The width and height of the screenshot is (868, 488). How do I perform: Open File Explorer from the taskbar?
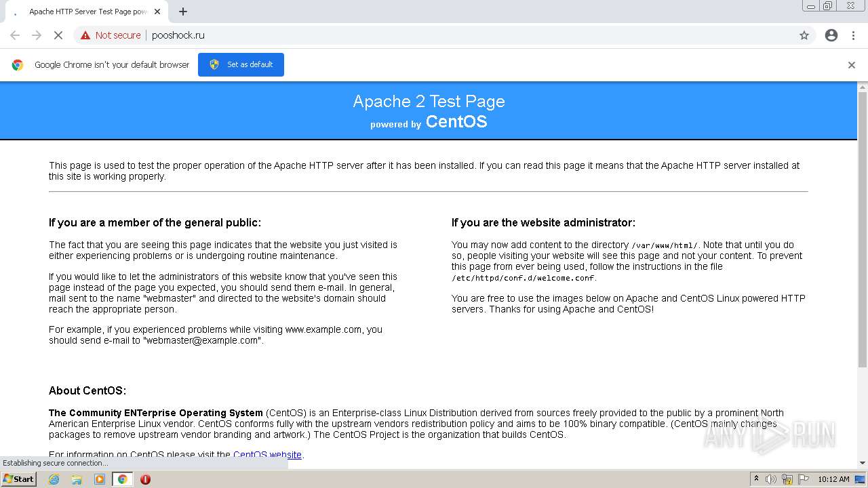(x=77, y=479)
